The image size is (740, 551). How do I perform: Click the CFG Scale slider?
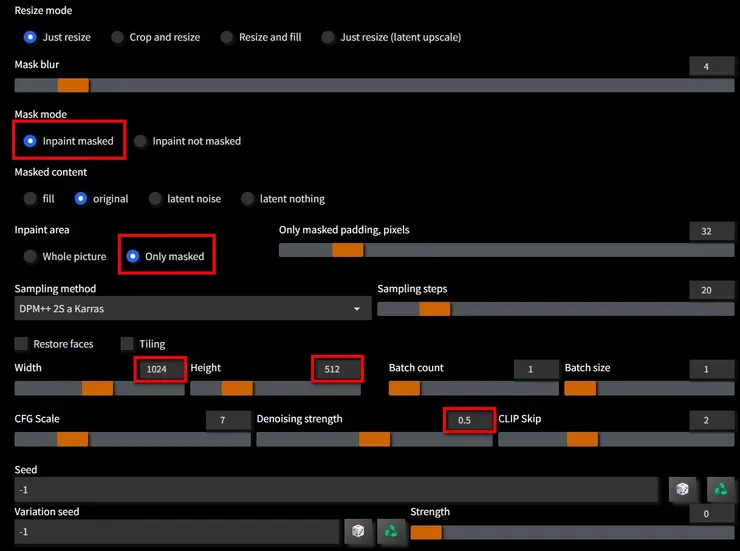[x=133, y=439]
